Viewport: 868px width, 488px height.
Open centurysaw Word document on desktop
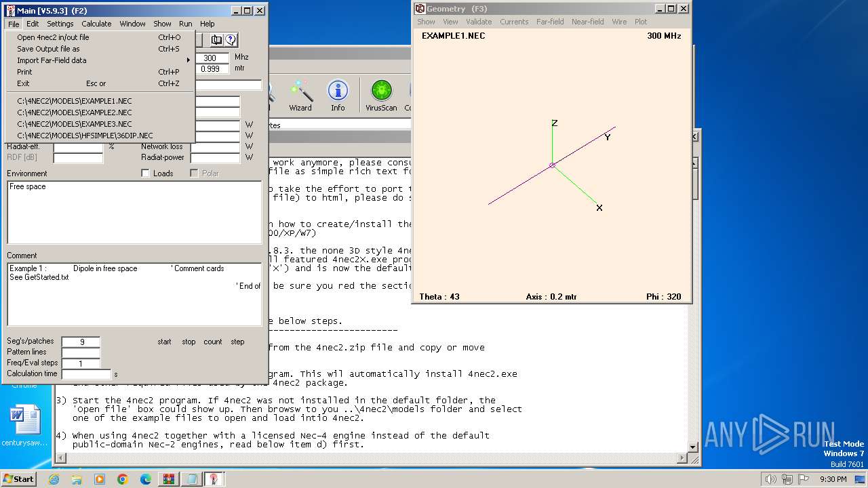coord(24,426)
